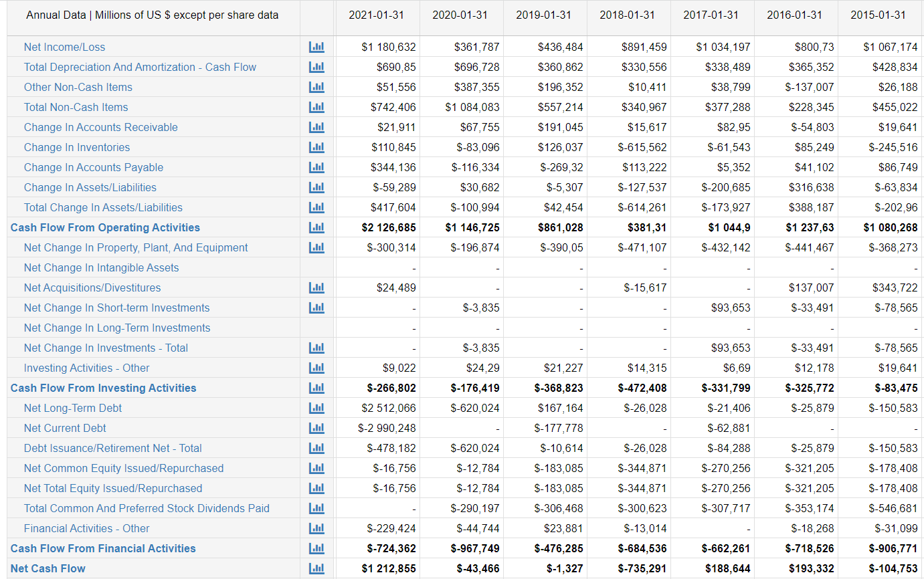Open the Change In Accounts Receivable row link

coord(101,127)
